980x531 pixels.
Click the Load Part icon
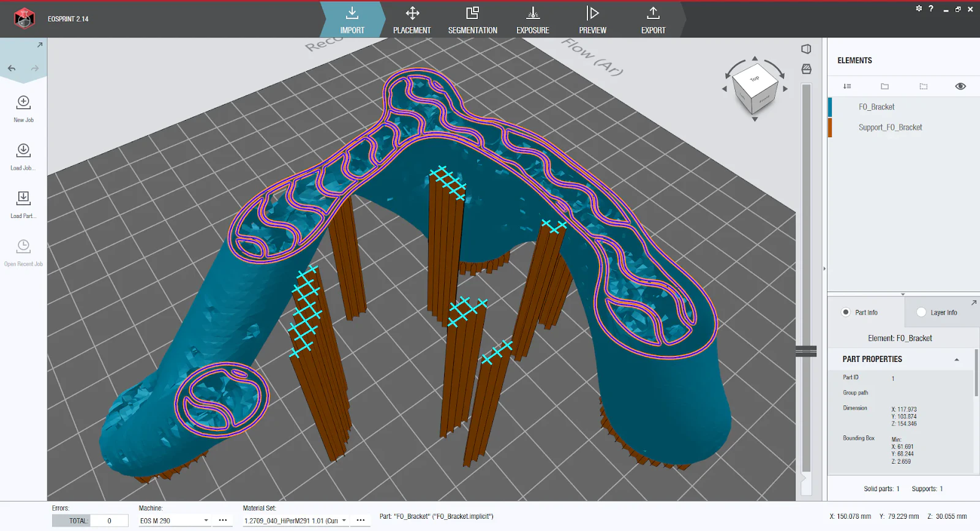[x=23, y=198]
